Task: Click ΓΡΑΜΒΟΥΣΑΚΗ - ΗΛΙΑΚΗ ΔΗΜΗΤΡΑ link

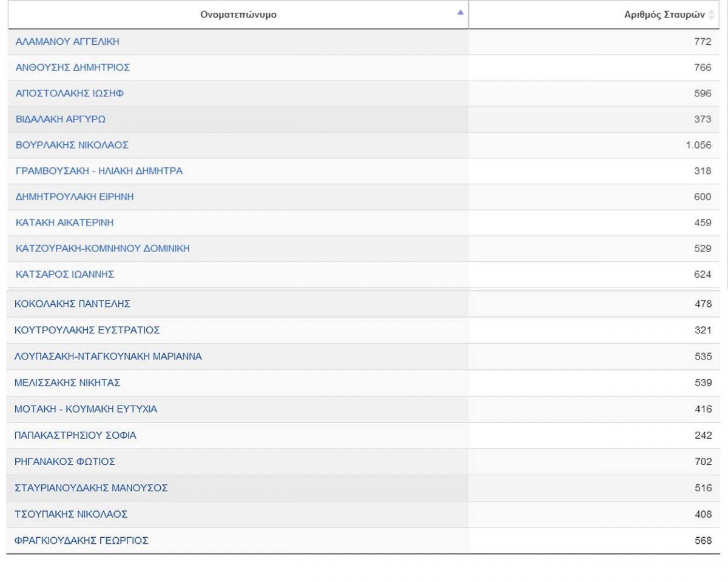Action: tap(99, 171)
